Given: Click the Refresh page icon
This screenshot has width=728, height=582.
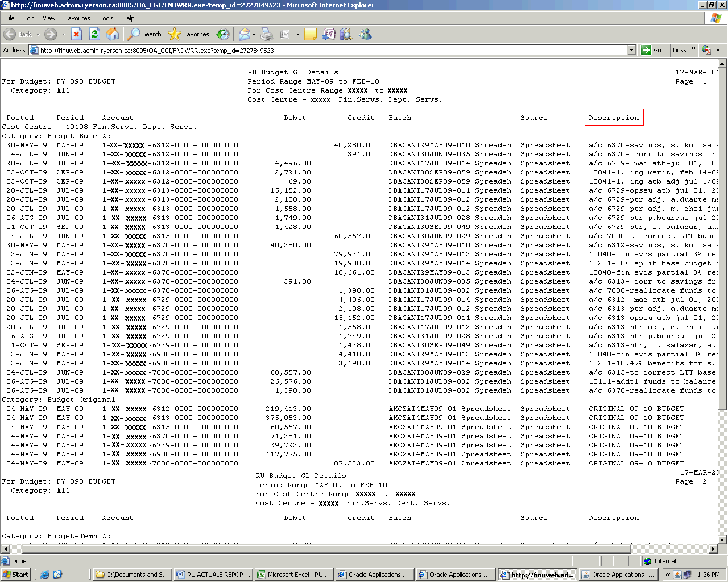Looking at the screenshot, I should pos(94,34).
